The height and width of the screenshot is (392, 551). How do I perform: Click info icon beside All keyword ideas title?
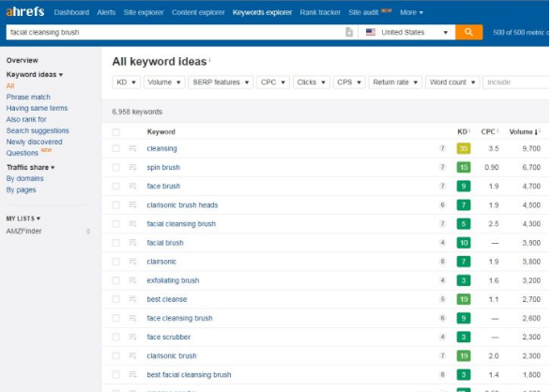point(209,60)
